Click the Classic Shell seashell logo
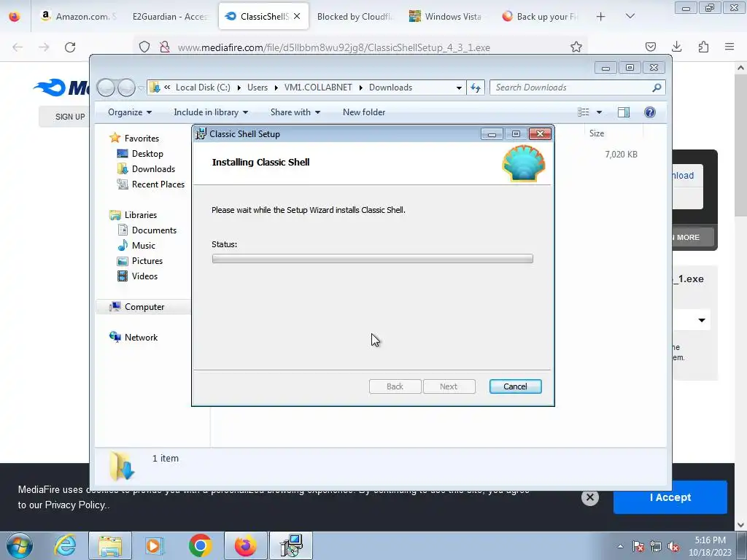747x560 pixels. pos(524,163)
